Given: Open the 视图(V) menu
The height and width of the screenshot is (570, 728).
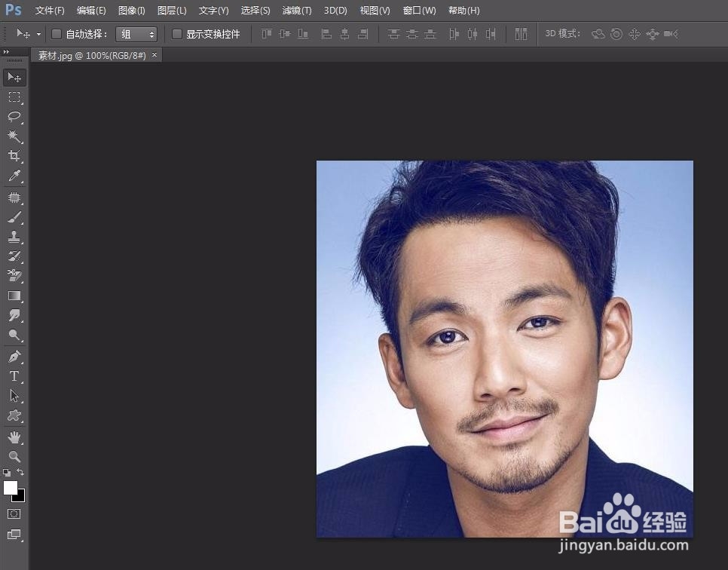Looking at the screenshot, I should pyautogui.click(x=375, y=11).
